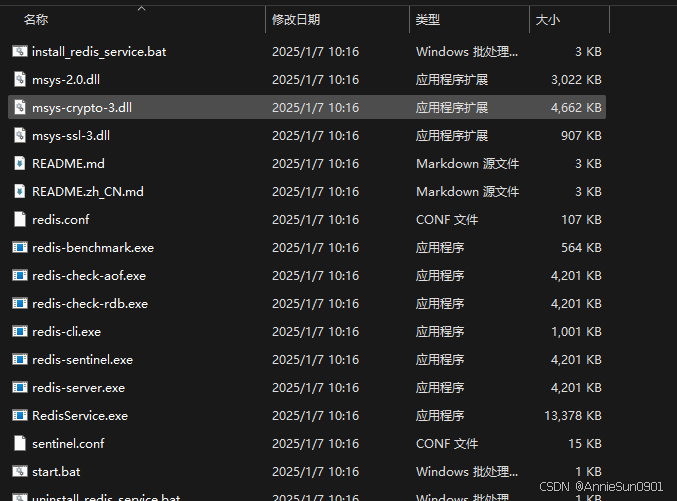
Task: Click the 3,022 KB size of msys-2.0.dll
Action: point(576,80)
